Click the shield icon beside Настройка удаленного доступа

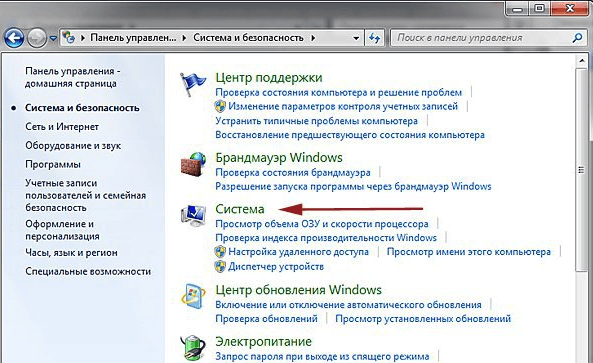click(x=220, y=252)
